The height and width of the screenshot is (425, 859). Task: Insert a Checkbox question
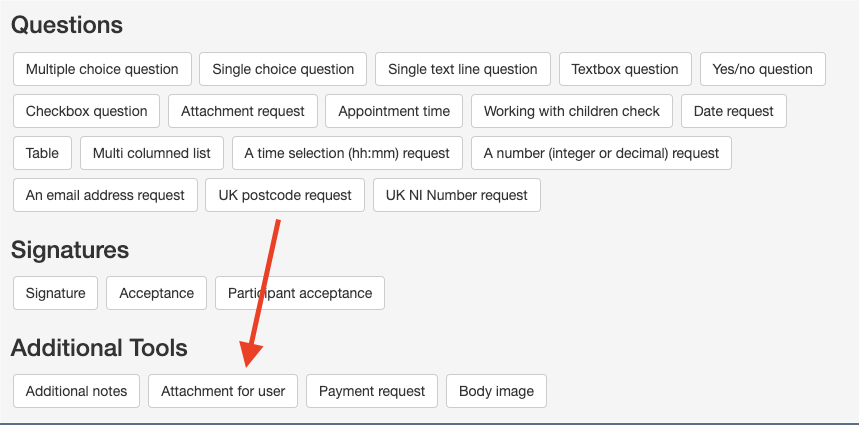tap(86, 111)
